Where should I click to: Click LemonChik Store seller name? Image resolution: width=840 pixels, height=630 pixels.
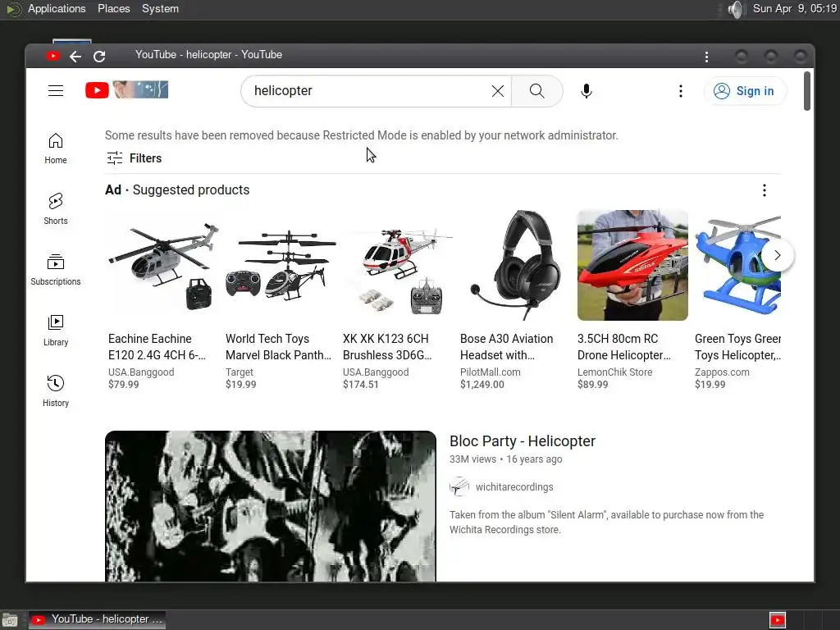pyautogui.click(x=615, y=372)
